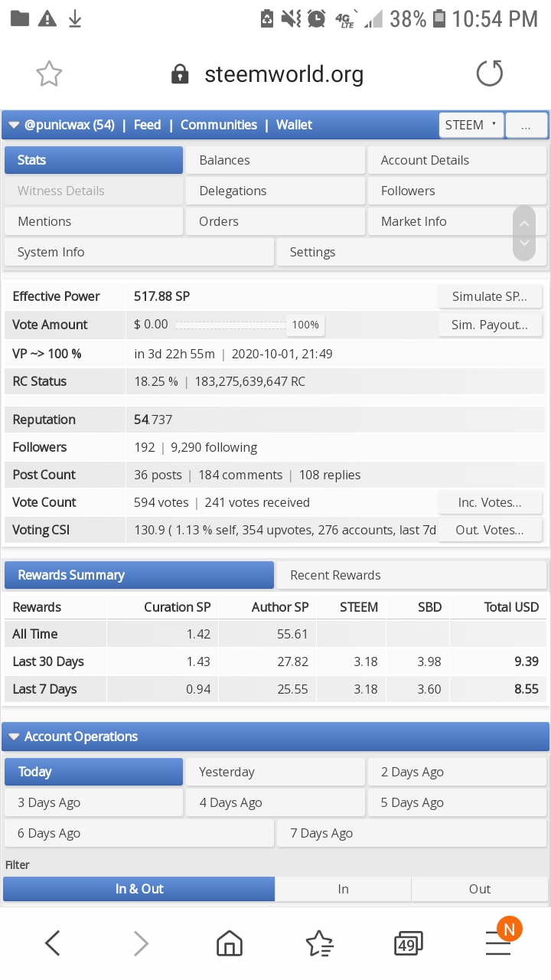Image resolution: width=551 pixels, height=980 pixels.
Task: Open the System Info tab
Action: tap(139, 252)
